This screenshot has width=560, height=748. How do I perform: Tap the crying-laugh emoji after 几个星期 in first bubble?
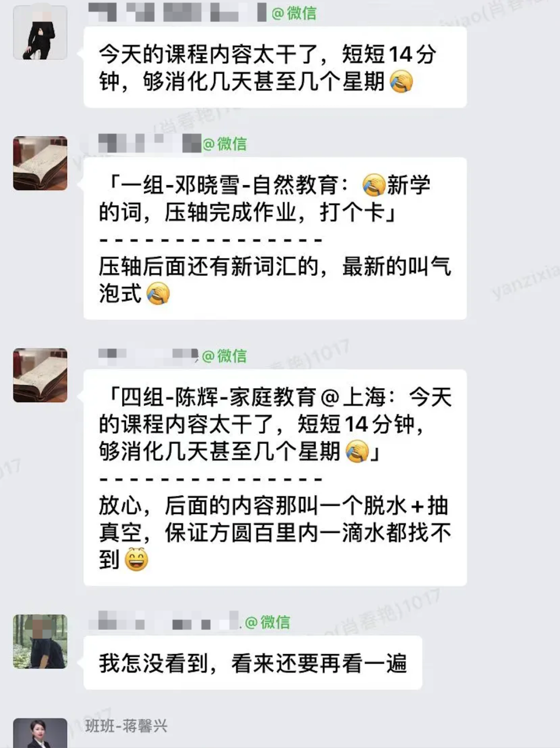tap(401, 82)
